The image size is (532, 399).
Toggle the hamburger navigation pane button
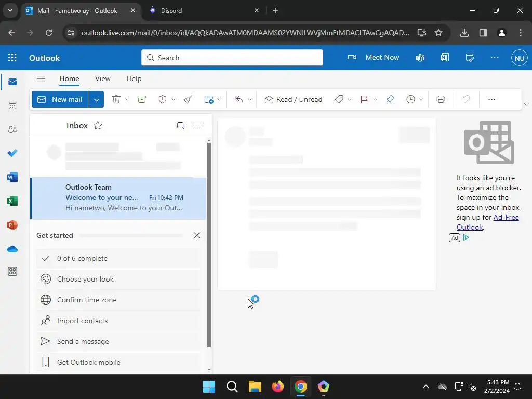41,79
